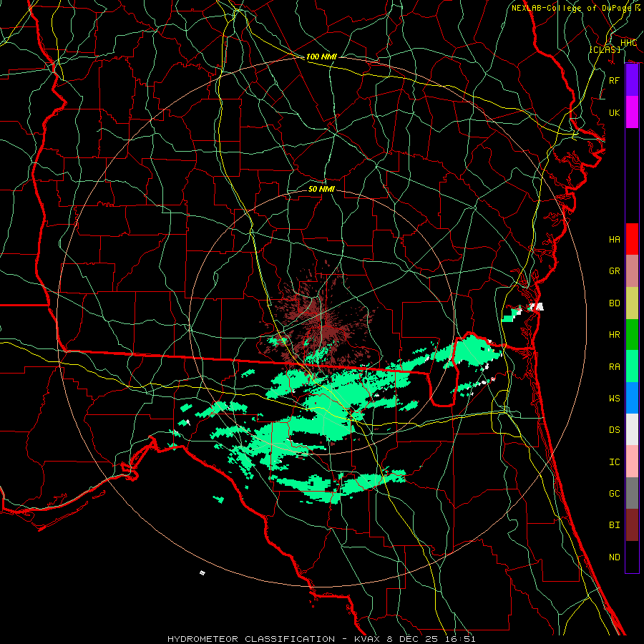The width and height of the screenshot is (644, 644).
Task: Click the small white echo pixel offshore in the Gulf
Action: pos(202,572)
